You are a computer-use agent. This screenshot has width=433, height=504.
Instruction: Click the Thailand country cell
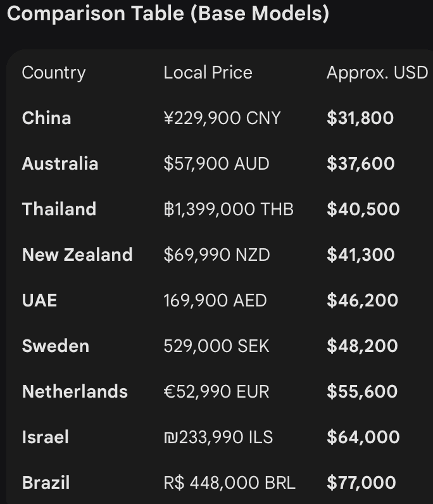tap(59, 210)
